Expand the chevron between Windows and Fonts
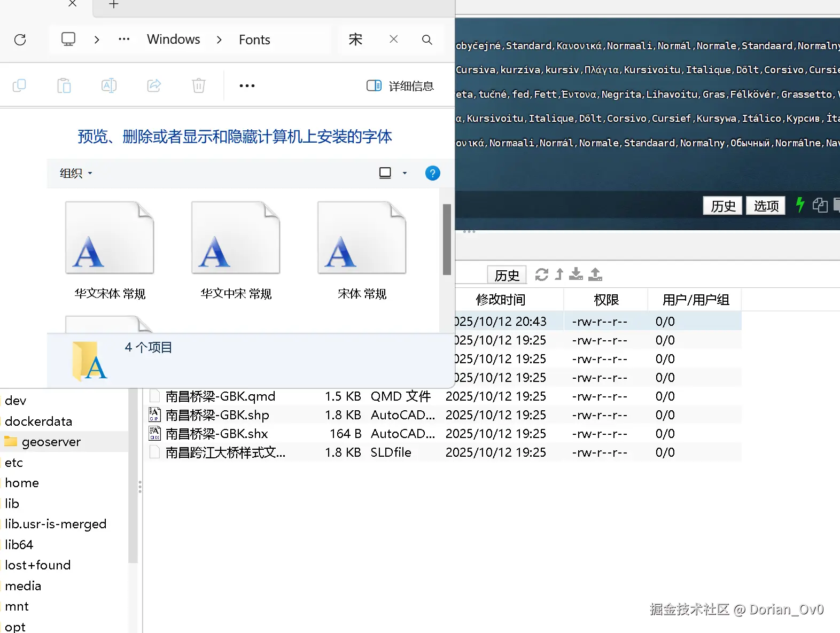 pyautogui.click(x=219, y=40)
